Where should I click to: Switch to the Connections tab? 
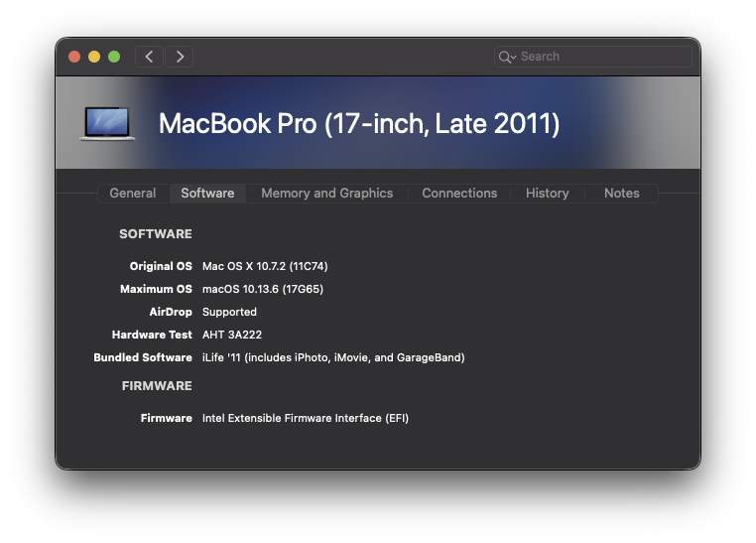pos(459,194)
